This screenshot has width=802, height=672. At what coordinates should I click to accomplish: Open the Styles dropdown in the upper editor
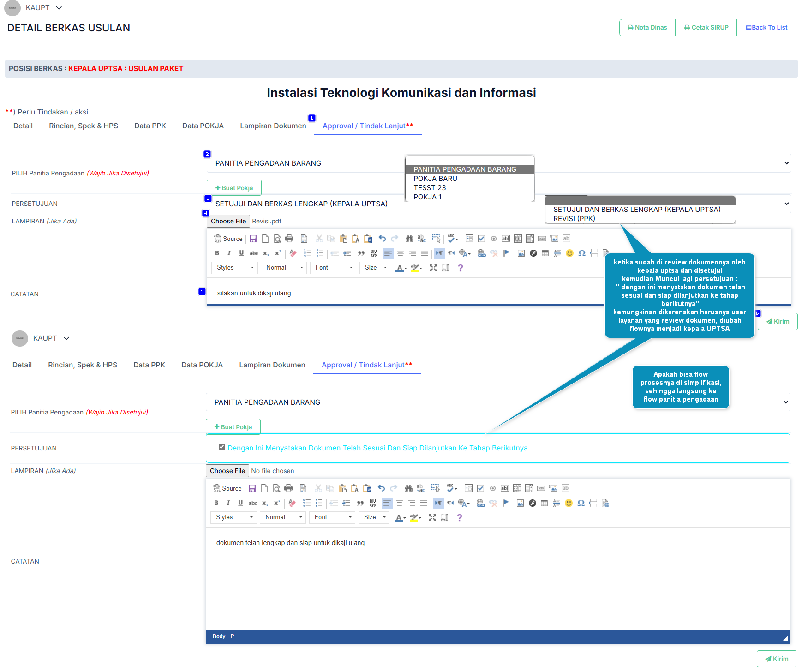coord(234,268)
